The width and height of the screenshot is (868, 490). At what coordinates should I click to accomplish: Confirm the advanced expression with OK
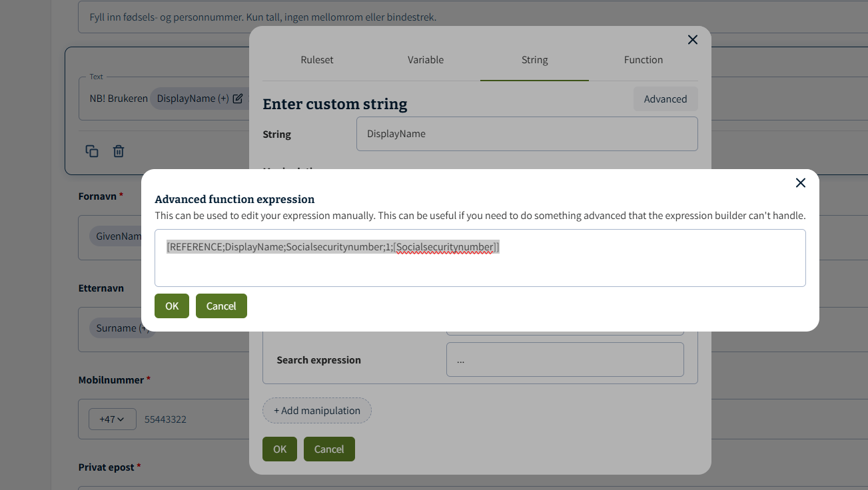pos(172,306)
